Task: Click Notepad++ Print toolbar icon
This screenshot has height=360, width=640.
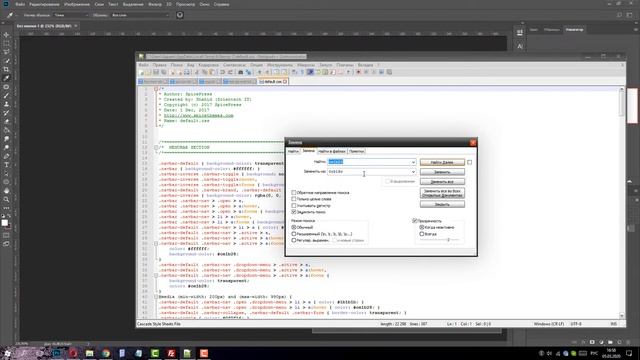Action: (187, 72)
